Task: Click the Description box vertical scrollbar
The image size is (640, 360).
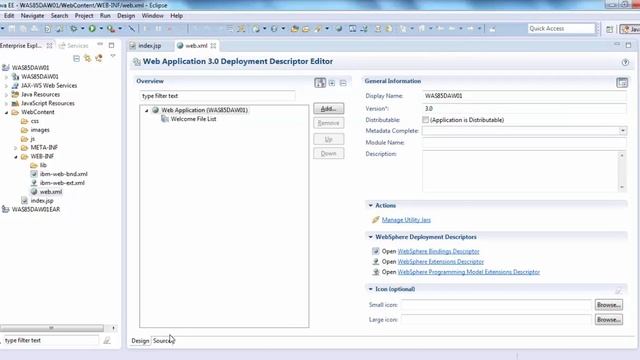Action: [622, 171]
